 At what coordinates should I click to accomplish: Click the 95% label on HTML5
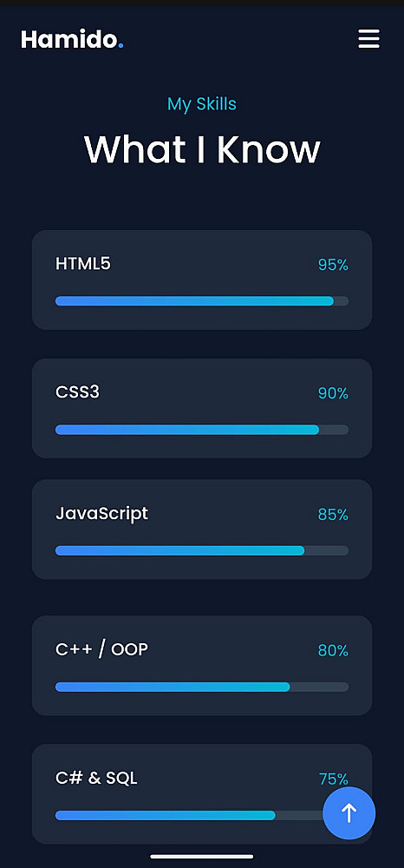[x=333, y=265]
